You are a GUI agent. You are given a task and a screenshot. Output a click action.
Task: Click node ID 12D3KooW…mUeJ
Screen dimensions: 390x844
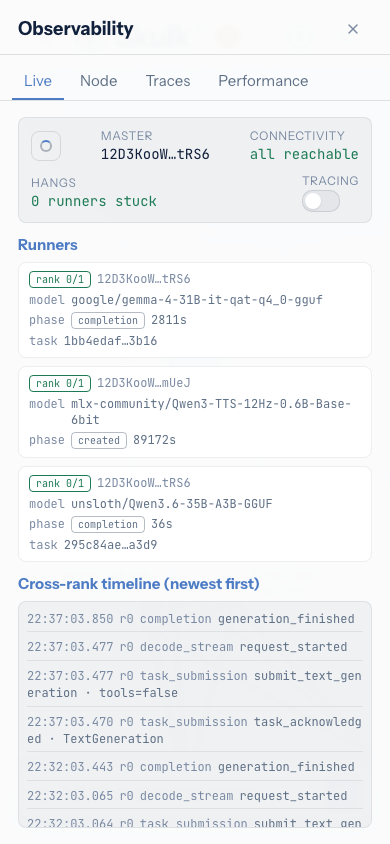[144, 383]
